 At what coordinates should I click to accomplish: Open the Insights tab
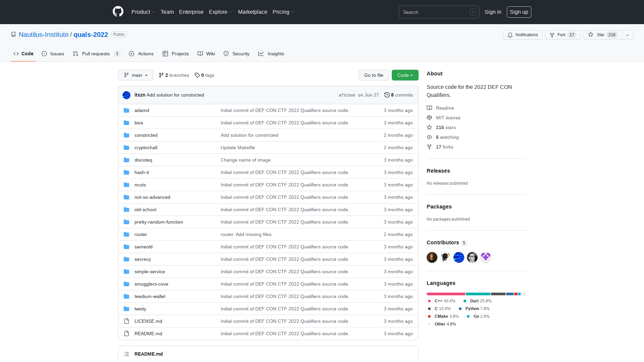[271, 54]
